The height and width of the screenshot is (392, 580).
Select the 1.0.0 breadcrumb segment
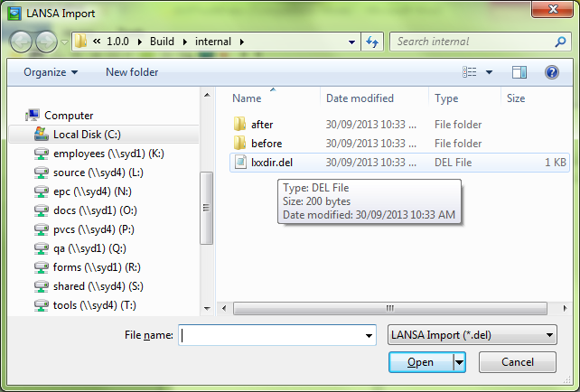click(117, 42)
